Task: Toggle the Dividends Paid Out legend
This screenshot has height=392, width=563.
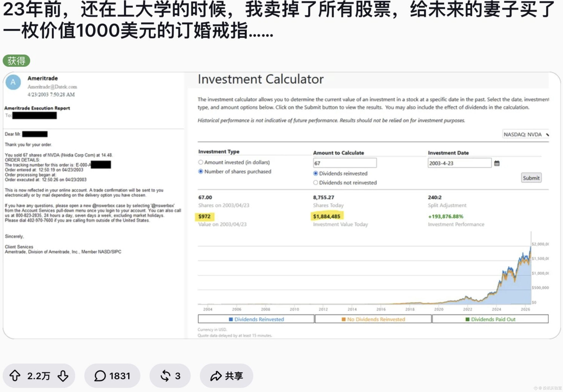Action: point(490,319)
